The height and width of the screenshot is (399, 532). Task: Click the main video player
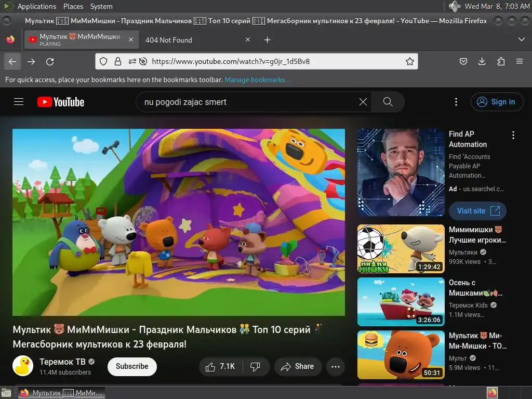(179, 222)
